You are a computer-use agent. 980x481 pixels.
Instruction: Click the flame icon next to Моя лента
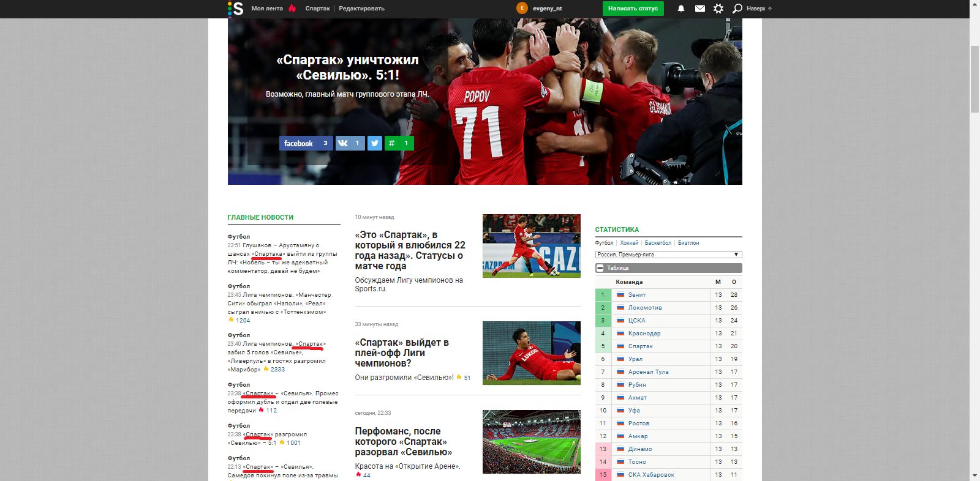coord(292,8)
